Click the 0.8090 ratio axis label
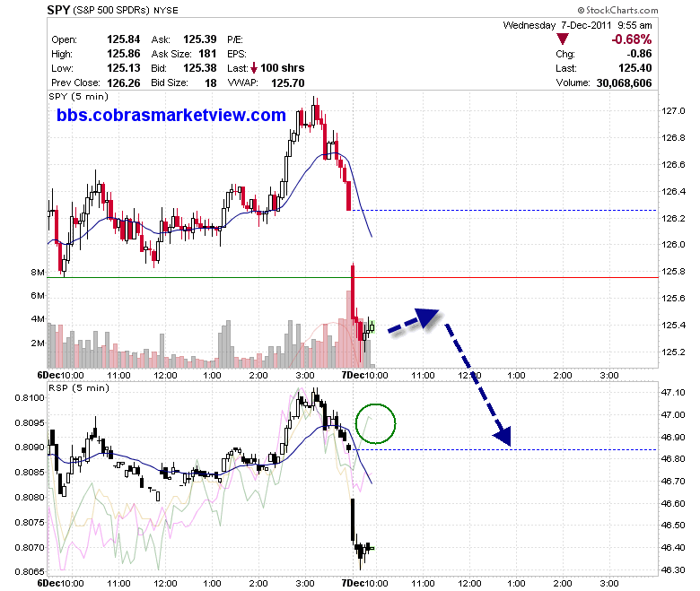The width and height of the screenshot is (700, 591). [30, 448]
